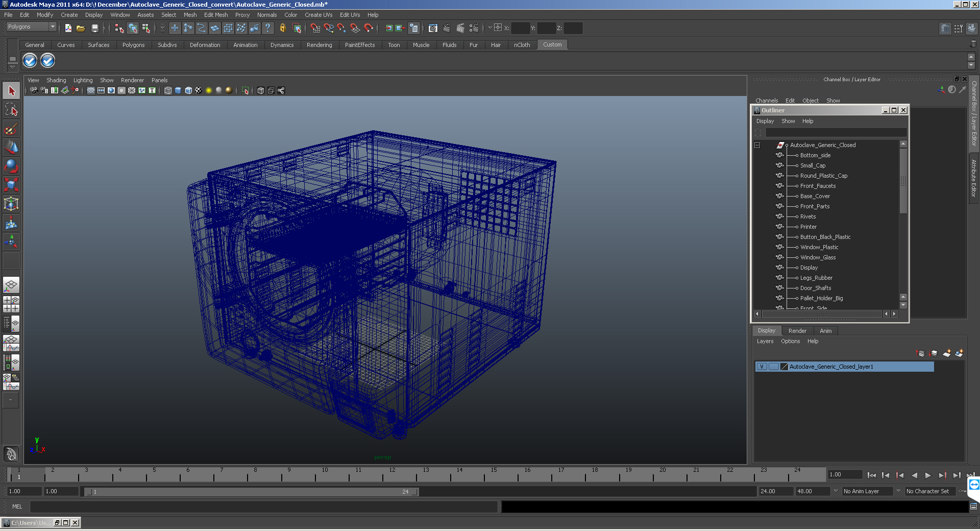Click select camera icon in viewport toolbar
Image resolution: width=980 pixels, height=531 pixels.
point(34,90)
